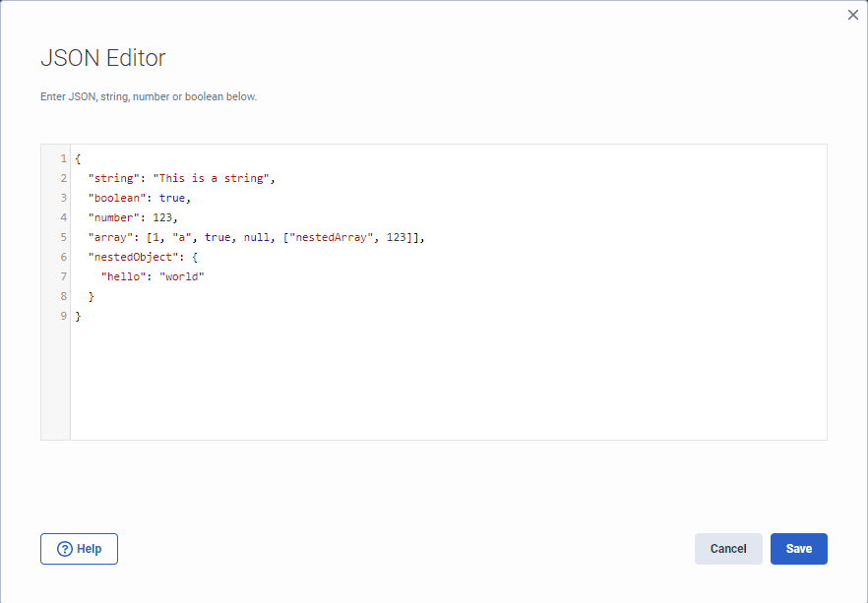
Task: Click the Cancel button
Action: [728, 549]
